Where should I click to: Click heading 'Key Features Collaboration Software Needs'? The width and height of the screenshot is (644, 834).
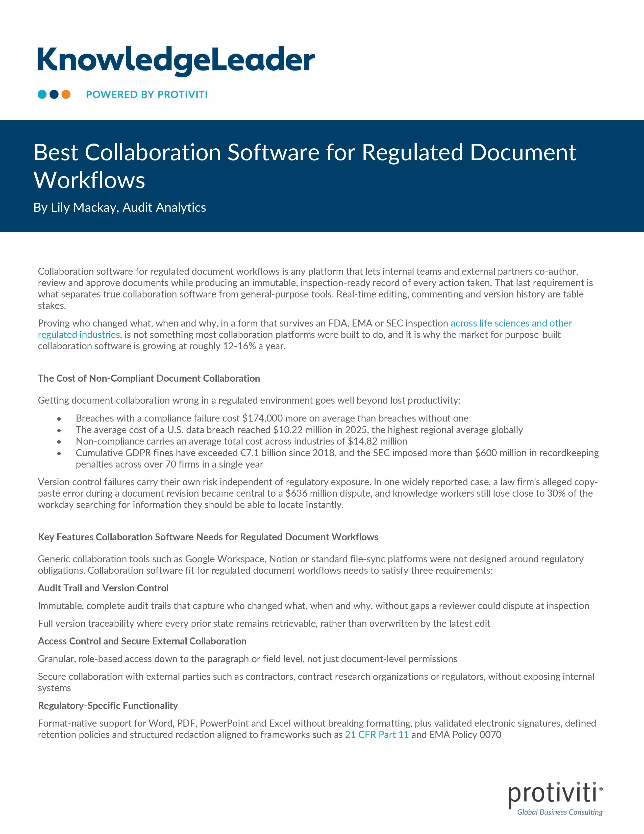point(208,537)
